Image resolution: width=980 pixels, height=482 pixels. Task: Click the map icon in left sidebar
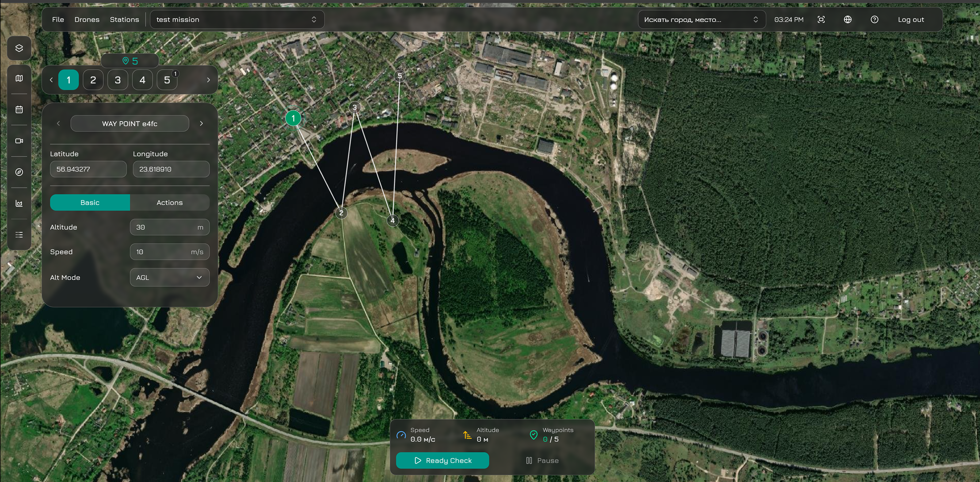tap(19, 79)
